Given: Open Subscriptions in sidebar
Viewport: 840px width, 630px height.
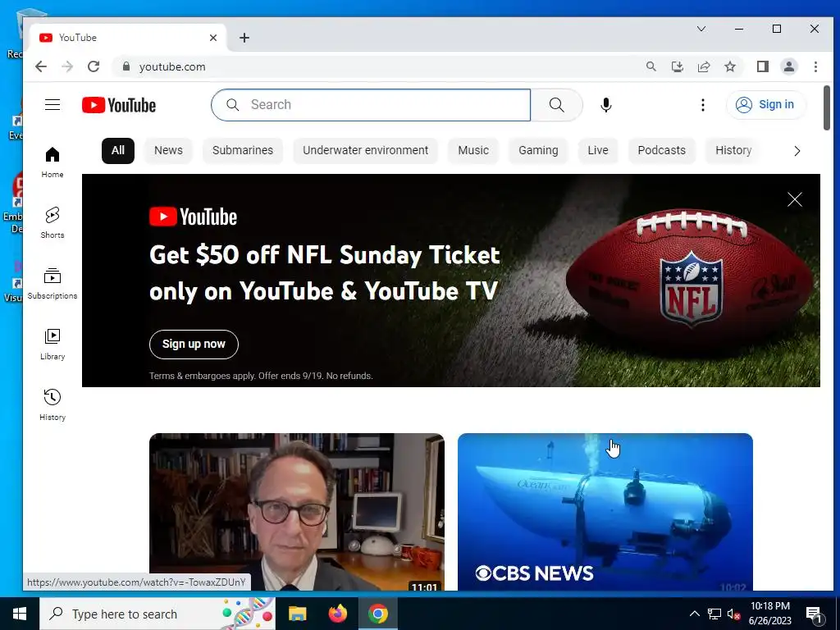Looking at the screenshot, I should click(52, 283).
